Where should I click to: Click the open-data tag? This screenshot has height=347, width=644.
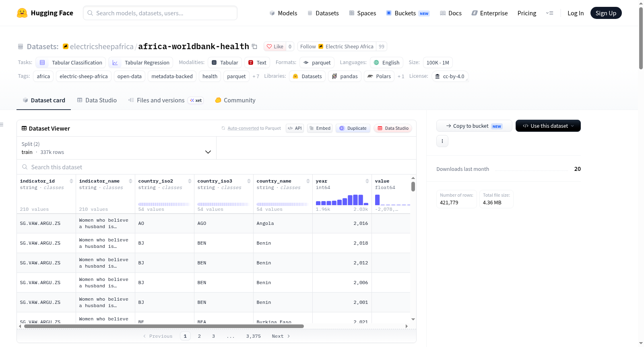tap(129, 76)
